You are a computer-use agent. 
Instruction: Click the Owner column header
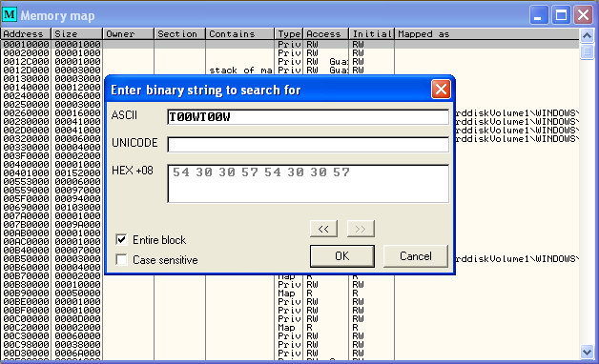coord(129,34)
